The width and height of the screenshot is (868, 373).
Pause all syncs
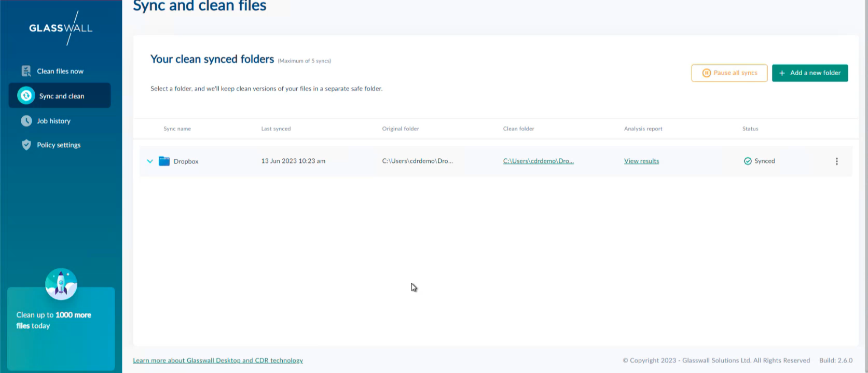pos(729,73)
